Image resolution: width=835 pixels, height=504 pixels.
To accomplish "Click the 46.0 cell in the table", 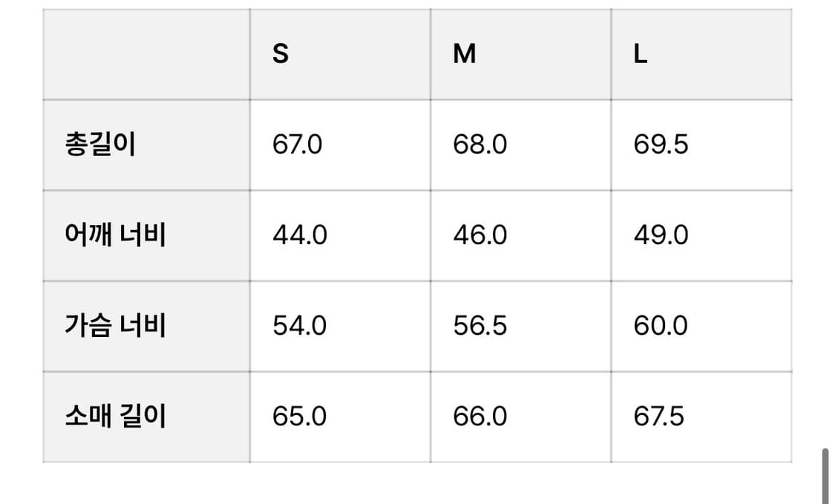I will pyautogui.click(x=480, y=235).
